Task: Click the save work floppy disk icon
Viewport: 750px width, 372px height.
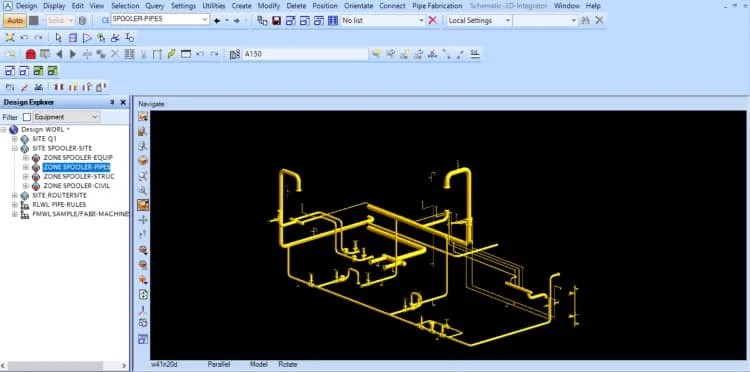Action: 276,21
